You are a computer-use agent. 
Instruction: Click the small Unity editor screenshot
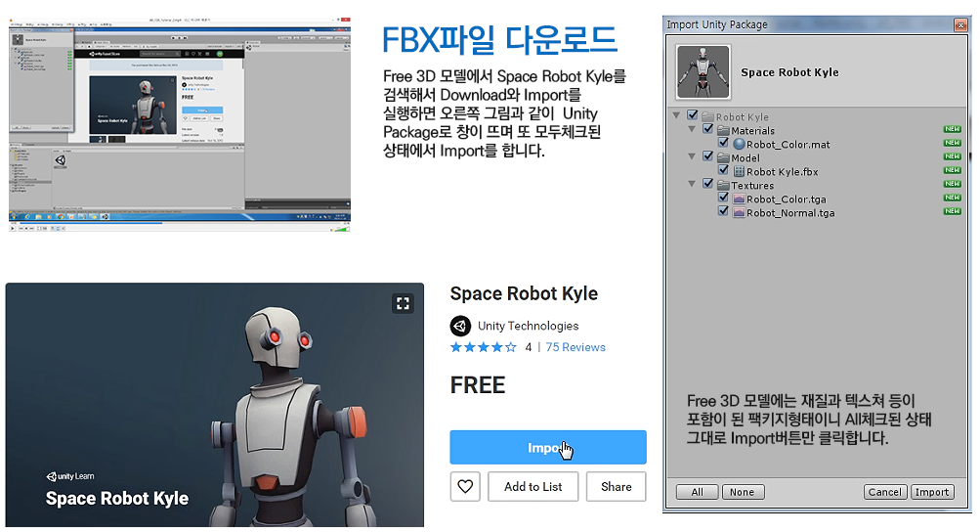click(x=180, y=124)
